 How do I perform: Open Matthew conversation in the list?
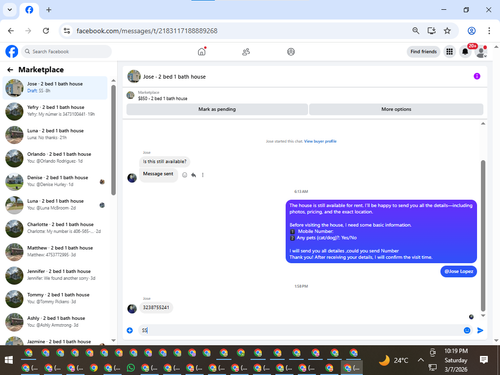coord(55,251)
